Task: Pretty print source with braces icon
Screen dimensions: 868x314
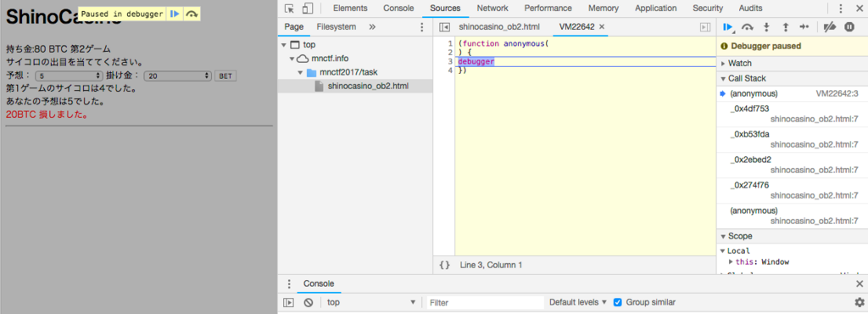Action: point(444,266)
